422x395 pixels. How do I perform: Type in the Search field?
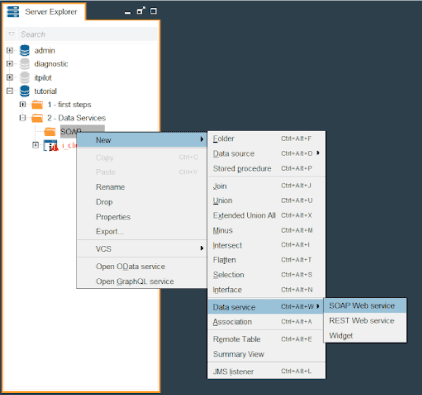(x=87, y=34)
